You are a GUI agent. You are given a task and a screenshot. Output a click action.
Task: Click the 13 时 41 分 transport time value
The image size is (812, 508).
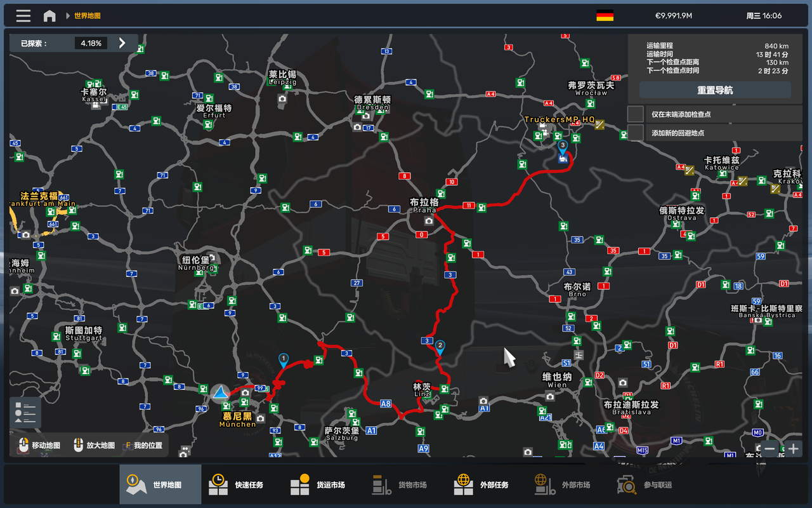772,54
